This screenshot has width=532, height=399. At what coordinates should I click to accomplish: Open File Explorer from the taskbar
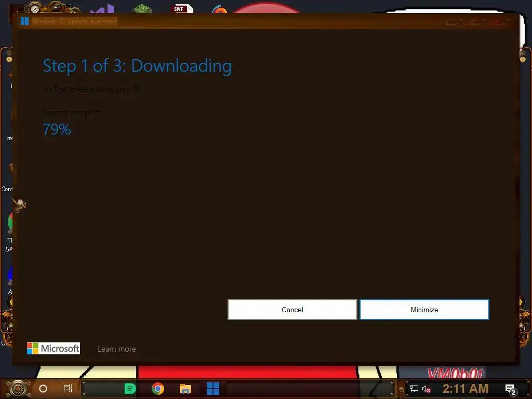pos(185,389)
